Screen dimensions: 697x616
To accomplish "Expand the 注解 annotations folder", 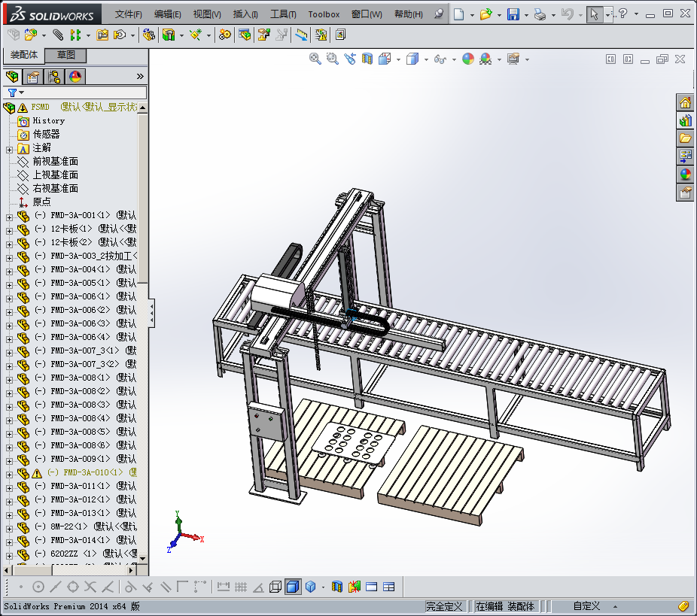I will [9, 150].
